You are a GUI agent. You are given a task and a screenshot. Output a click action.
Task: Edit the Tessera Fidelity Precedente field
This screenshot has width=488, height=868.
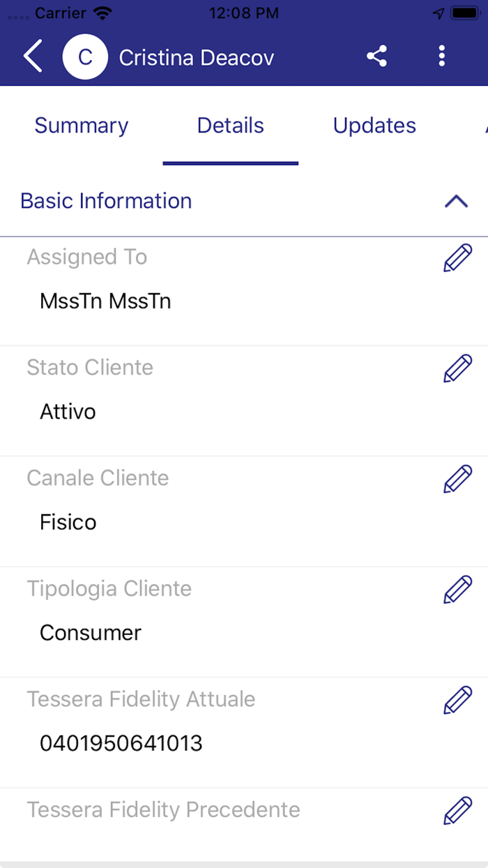coord(457,811)
